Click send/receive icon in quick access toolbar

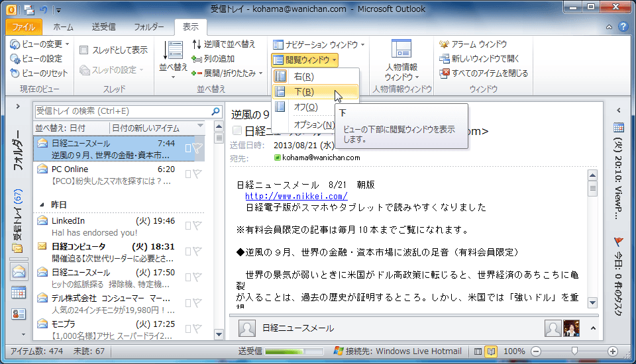(28, 9)
